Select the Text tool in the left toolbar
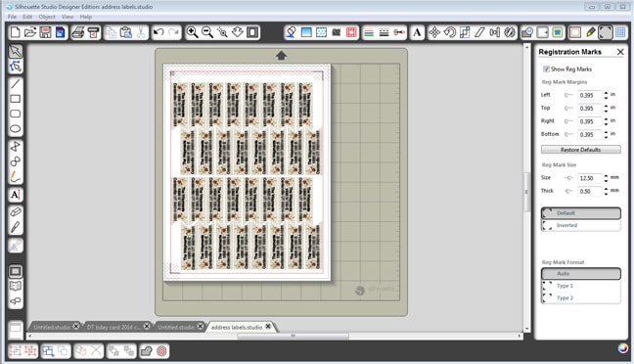The width and height of the screenshot is (634, 364). coord(16,195)
